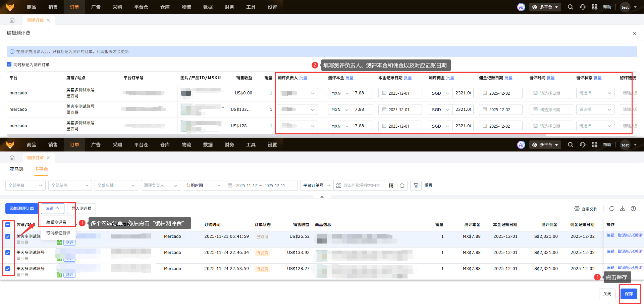Open 留评状态 请选择 dropdown in the US$128 row
This screenshot has width=644, height=306.
click(595, 126)
